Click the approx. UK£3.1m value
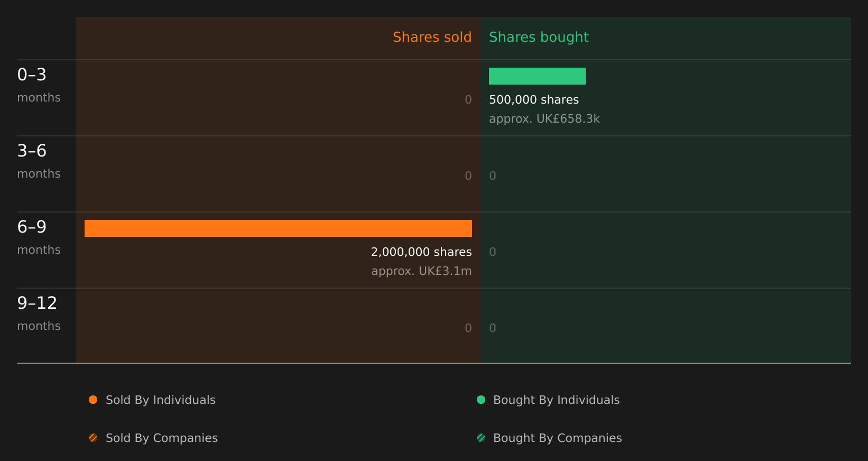The image size is (868, 461). point(421,271)
